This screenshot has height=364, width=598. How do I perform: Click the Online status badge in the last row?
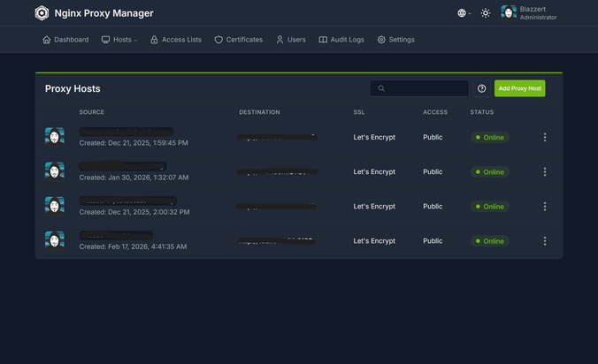click(489, 241)
